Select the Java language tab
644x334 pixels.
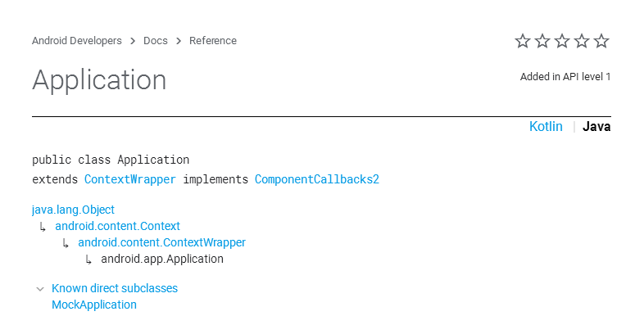click(x=596, y=126)
